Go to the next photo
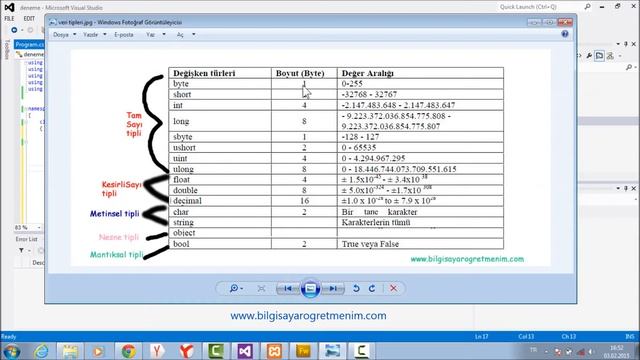 pyautogui.click(x=333, y=289)
